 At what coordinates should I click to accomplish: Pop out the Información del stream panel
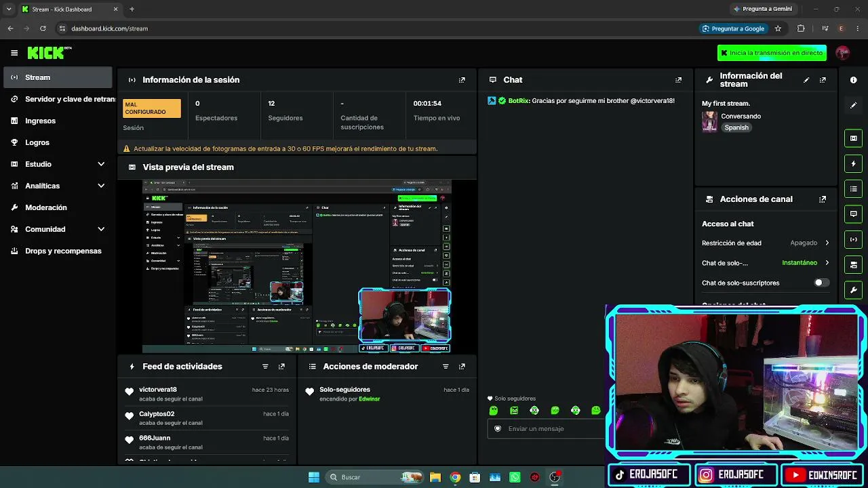[x=823, y=80]
